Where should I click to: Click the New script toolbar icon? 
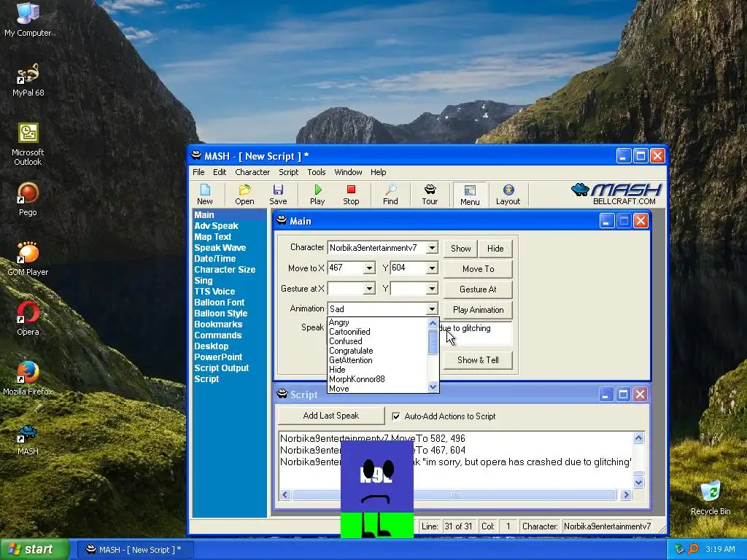coord(205,194)
